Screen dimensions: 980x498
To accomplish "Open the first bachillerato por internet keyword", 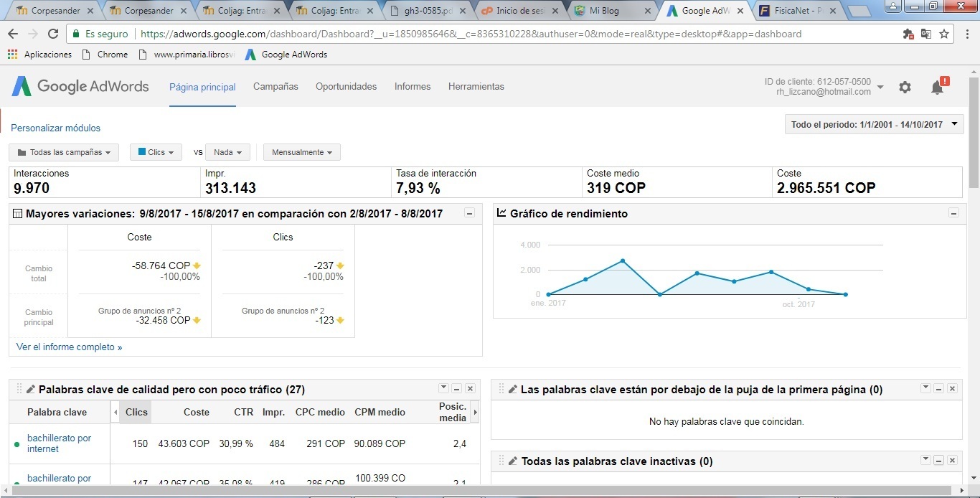I will (59, 443).
